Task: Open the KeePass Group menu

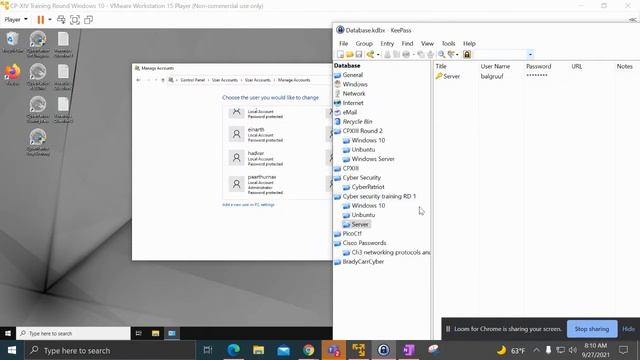Action: click(x=364, y=43)
